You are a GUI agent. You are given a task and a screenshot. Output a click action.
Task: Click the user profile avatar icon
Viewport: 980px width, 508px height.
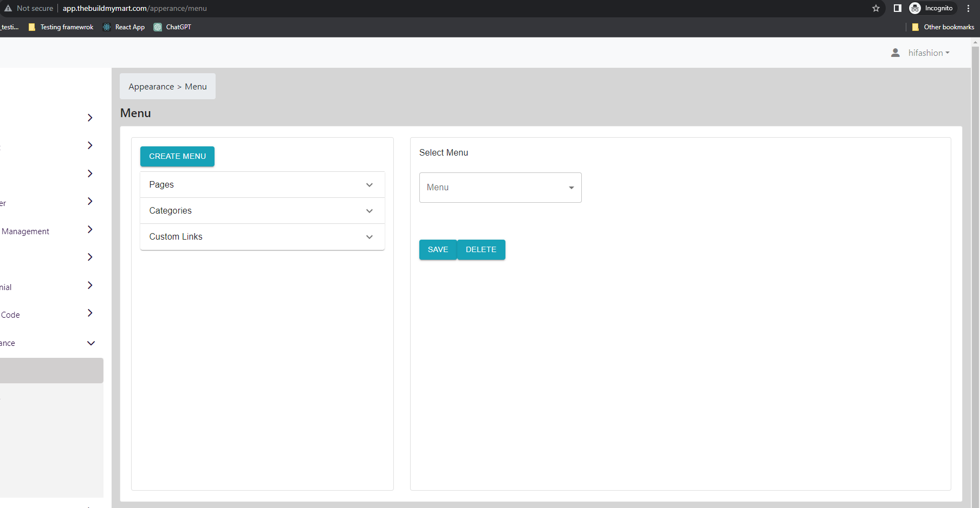tap(895, 53)
